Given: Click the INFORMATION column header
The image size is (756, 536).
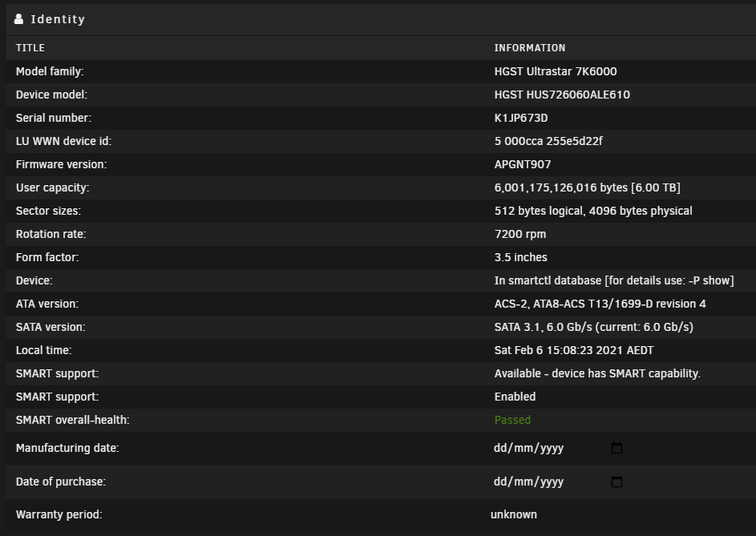Looking at the screenshot, I should (530, 48).
